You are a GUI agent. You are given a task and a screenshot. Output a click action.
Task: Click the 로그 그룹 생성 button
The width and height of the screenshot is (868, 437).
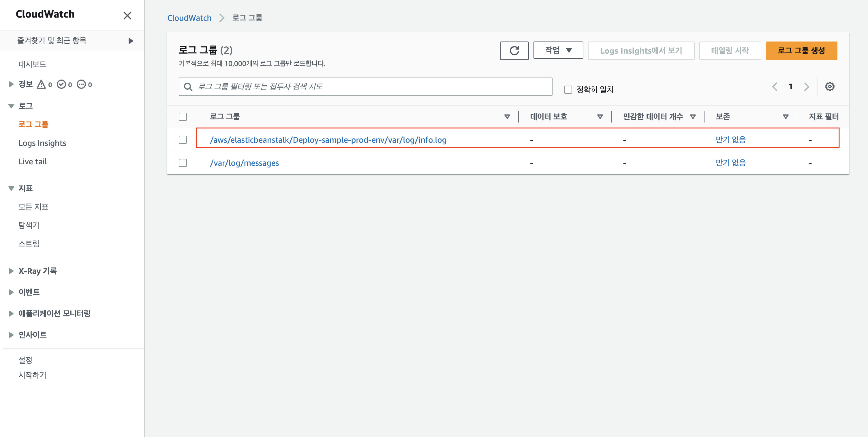coord(801,51)
